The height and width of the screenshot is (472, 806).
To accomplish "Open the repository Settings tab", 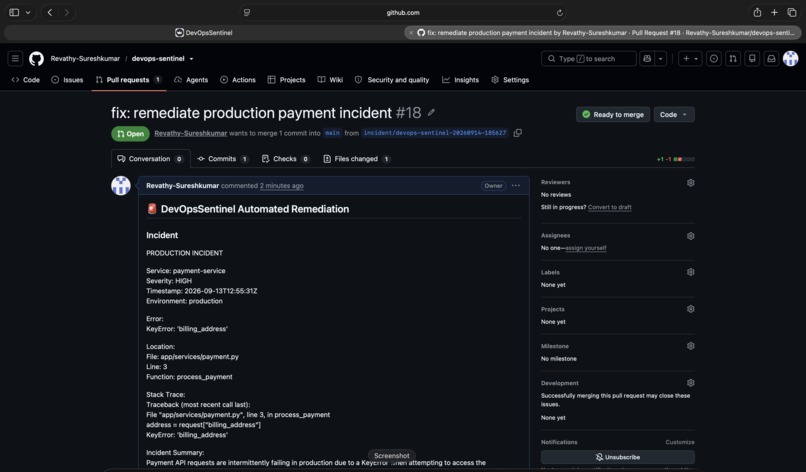I will pos(510,80).
